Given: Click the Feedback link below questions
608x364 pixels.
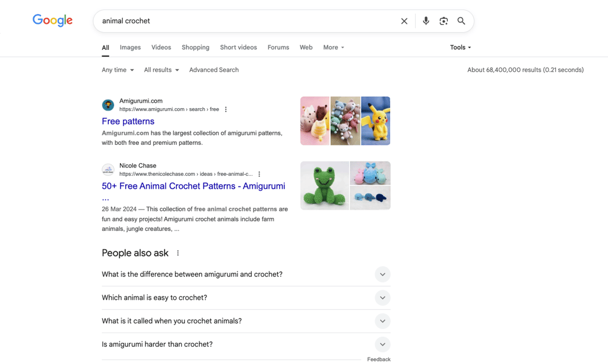Looking at the screenshot, I should tap(379, 359).
